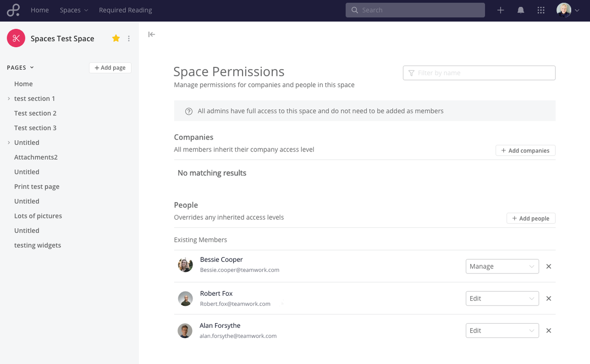This screenshot has height=364, width=590.
Task: Open the user profile avatar menu
Action: (x=568, y=10)
